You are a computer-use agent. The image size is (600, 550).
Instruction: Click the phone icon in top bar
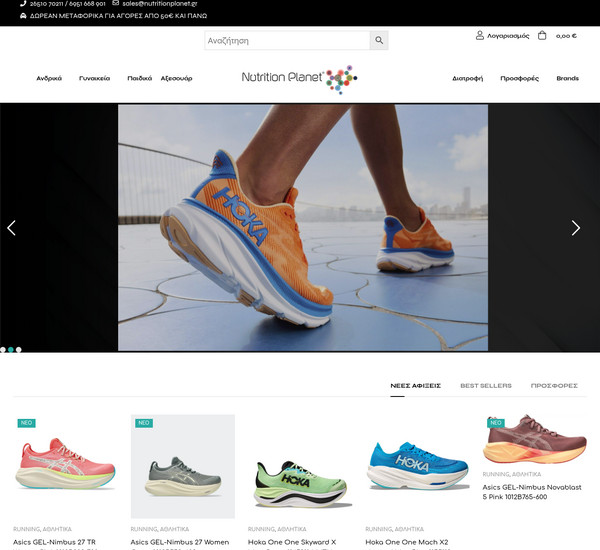[23, 3]
